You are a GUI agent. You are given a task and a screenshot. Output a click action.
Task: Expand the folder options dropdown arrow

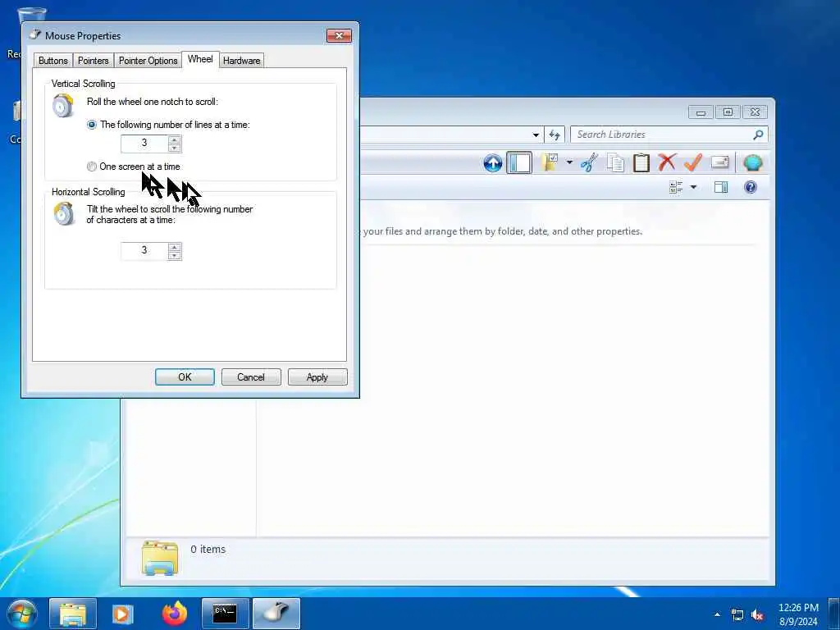tap(569, 162)
